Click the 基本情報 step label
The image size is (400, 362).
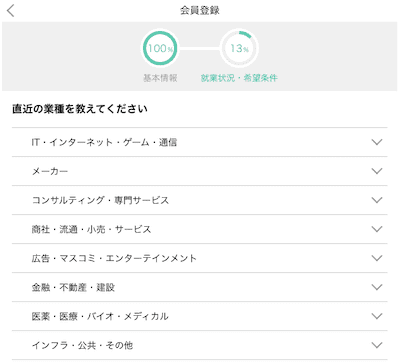pyautogui.click(x=160, y=78)
